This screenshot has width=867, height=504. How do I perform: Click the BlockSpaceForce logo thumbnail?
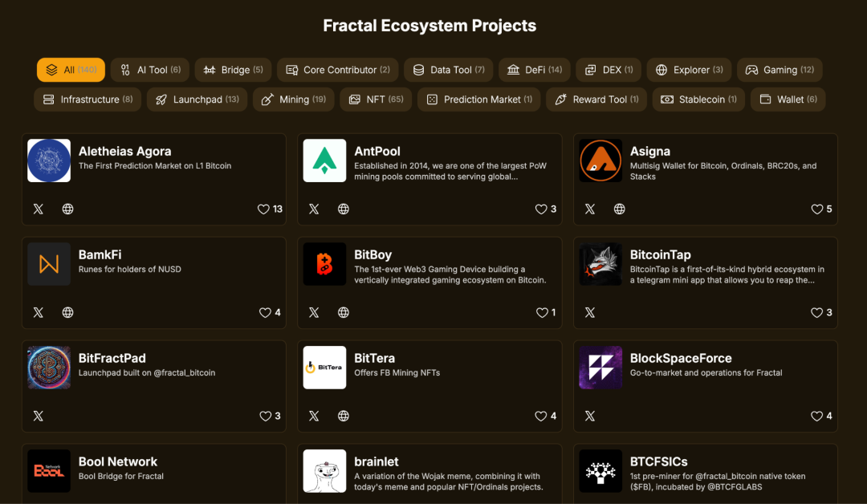[600, 368]
